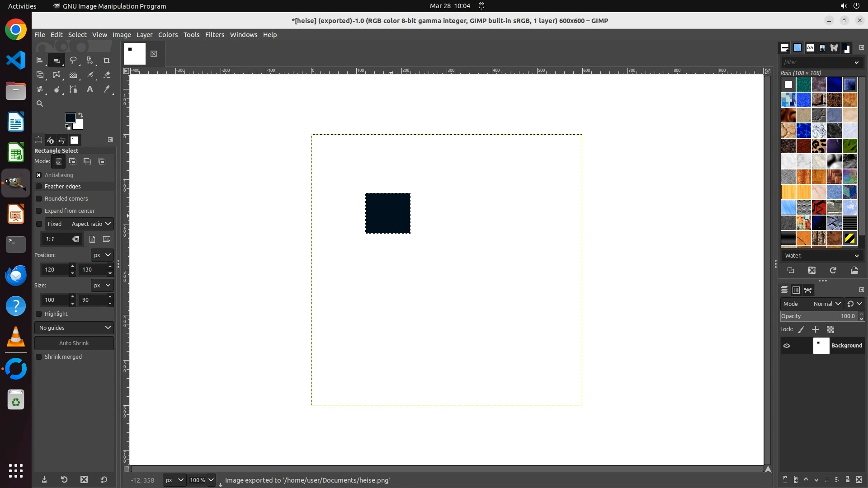Open Thunderbird from the dock
Viewport: 868px width, 488px height.
16,275
